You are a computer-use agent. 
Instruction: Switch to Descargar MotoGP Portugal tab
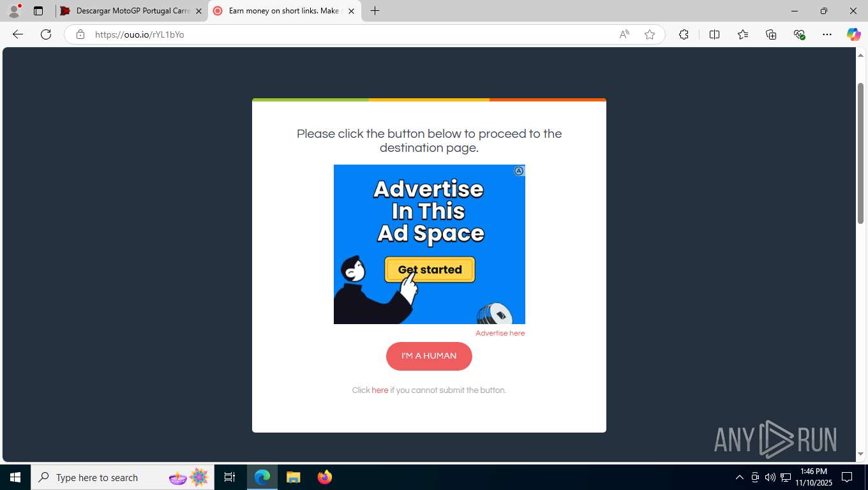tap(131, 11)
